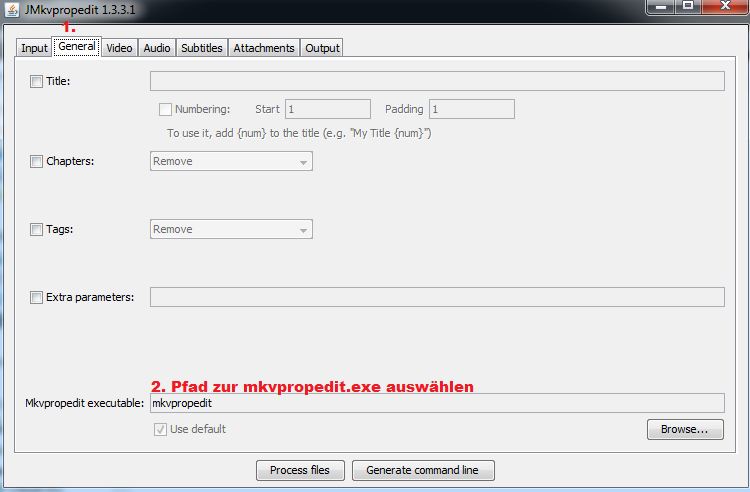
Task: Tick the Tags checkbox
Action: coord(36,230)
